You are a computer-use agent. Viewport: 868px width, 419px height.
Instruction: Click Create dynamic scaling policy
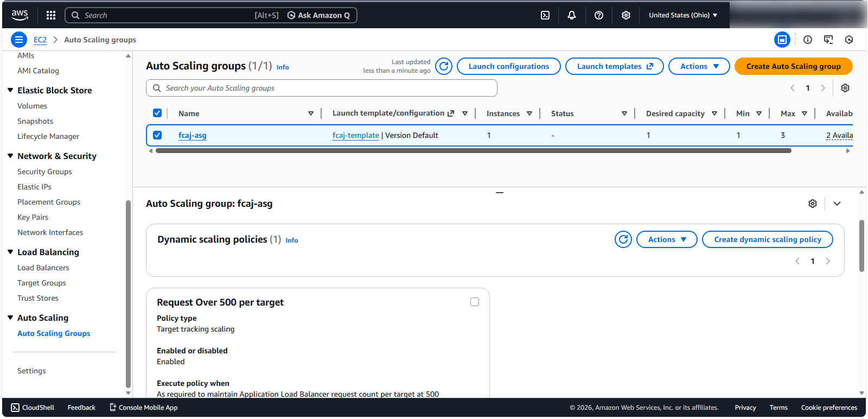point(768,239)
